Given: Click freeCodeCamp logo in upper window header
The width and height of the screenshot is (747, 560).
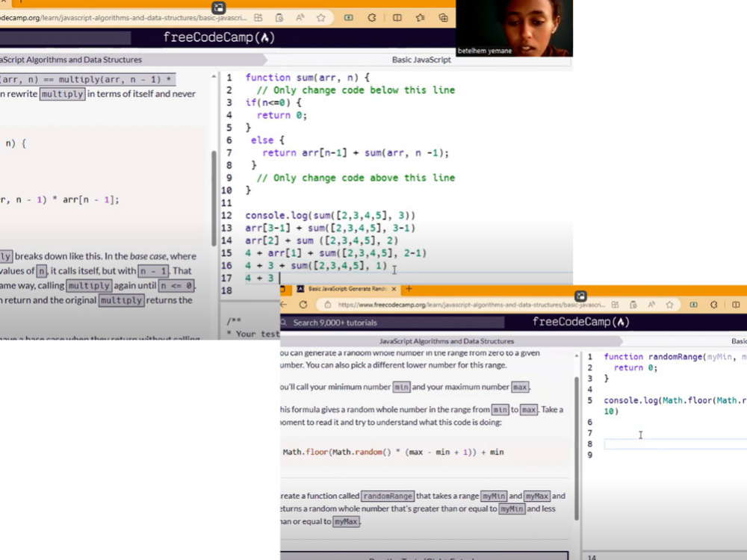Looking at the screenshot, I should (219, 37).
